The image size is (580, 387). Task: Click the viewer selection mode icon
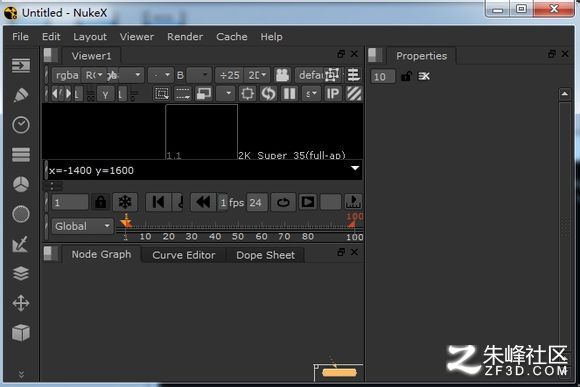pyautogui.click(x=332, y=75)
